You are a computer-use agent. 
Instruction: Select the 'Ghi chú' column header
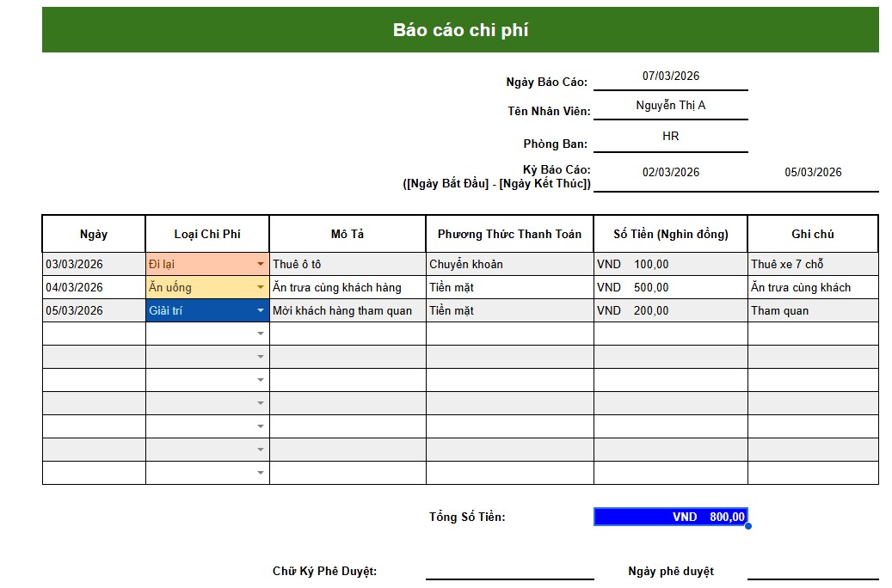(813, 234)
